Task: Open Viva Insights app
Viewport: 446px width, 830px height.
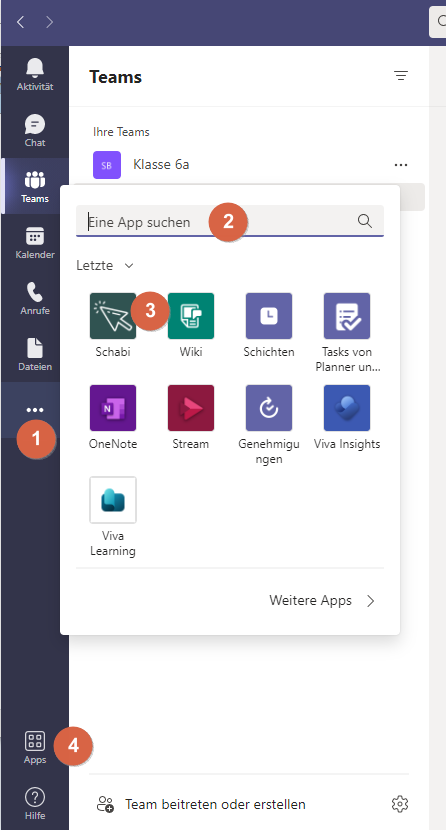Action: tap(347, 408)
